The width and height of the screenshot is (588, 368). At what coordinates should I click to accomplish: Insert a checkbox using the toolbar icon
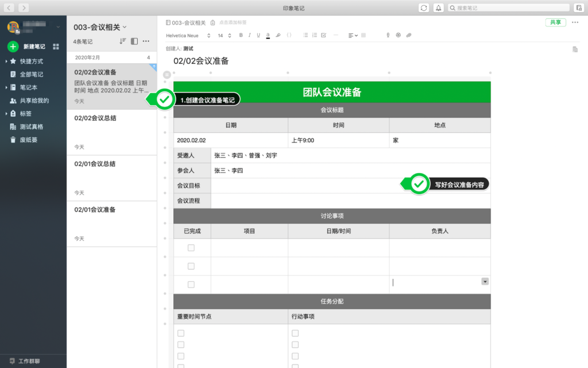coord(324,35)
